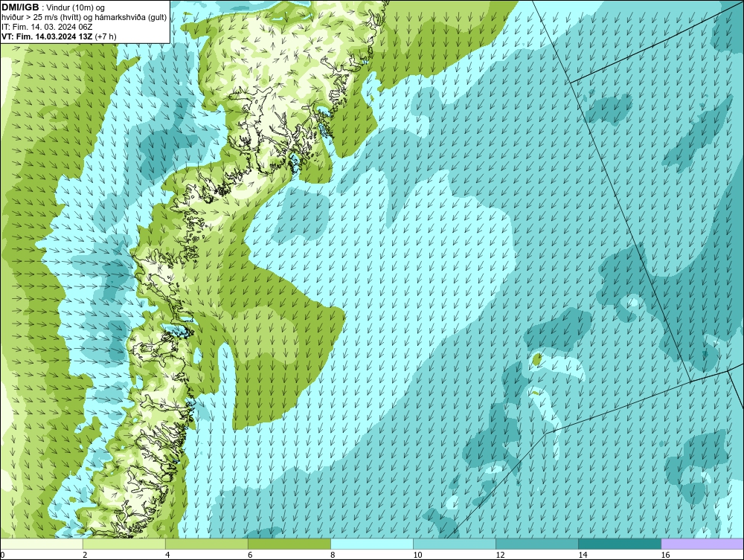The width and height of the screenshot is (744, 560).
Task: Click the 6–8 m/s olive green swatch
Action: [x=289, y=544]
